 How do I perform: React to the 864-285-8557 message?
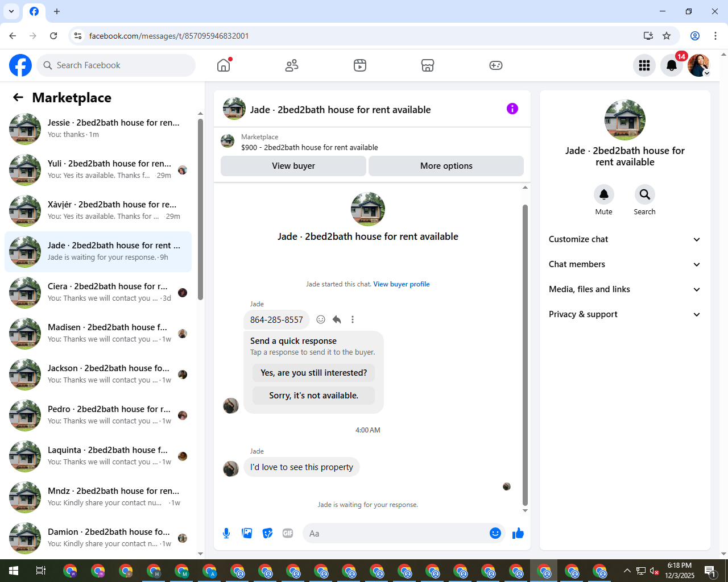tap(321, 319)
